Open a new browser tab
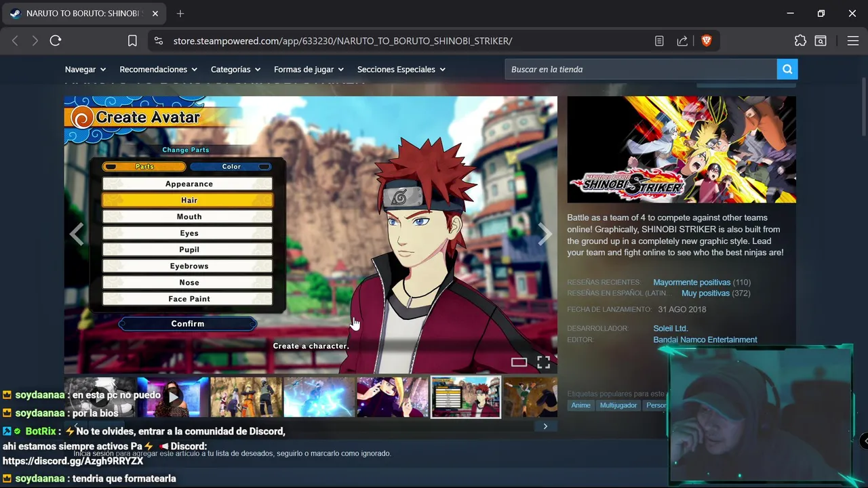Viewport: 868px width, 488px height. pyautogui.click(x=180, y=14)
